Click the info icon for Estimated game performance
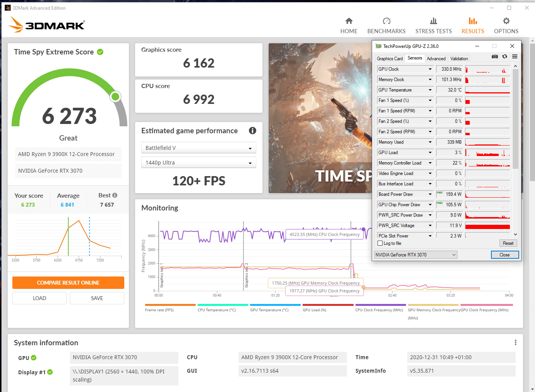The width and height of the screenshot is (535, 392). click(x=252, y=131)
